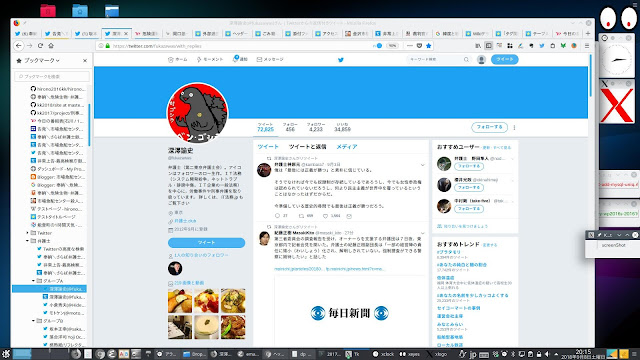The width and height of the screenshot is (640, 360).
Task: Open ホーム in the Twitter nav
Action: click(x=178, y=60)
